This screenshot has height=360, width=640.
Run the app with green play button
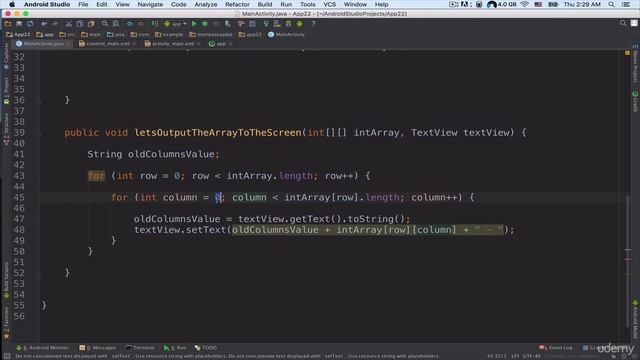click(x=194, y=24)
